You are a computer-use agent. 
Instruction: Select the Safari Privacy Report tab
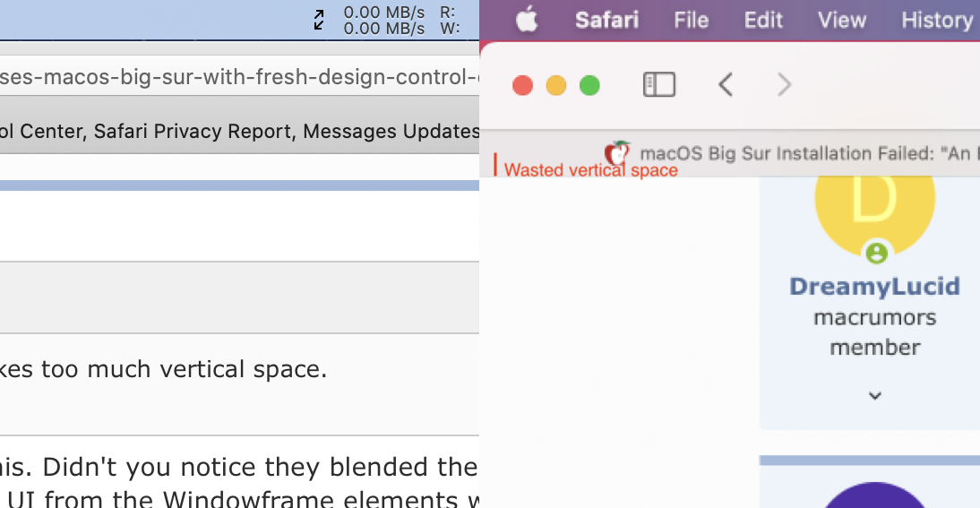click(x=239, y=132)
